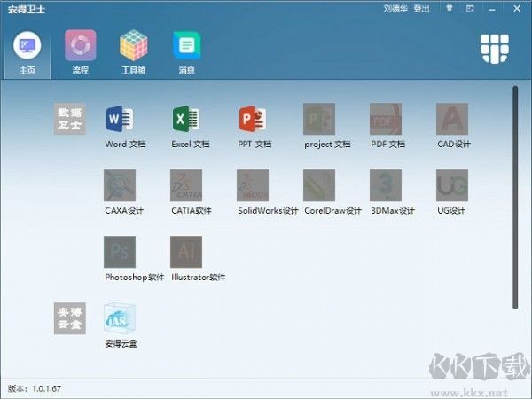This screenshot has width=532, height=399.
Task: Go to the 消息 messages tab
Action: coord(186,50)
